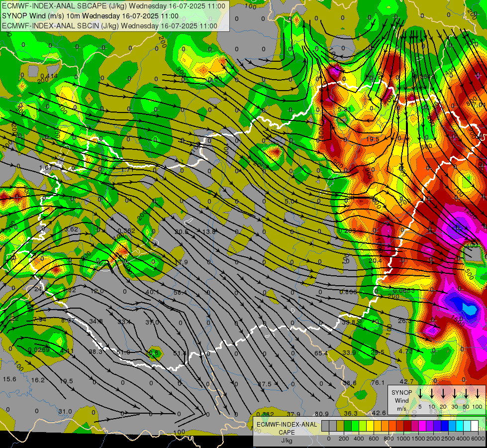The image size is (487, 448).
Task: Select the white swatch ending the CAPE legend
Action: pyautogui.click(x=475, y=426)
